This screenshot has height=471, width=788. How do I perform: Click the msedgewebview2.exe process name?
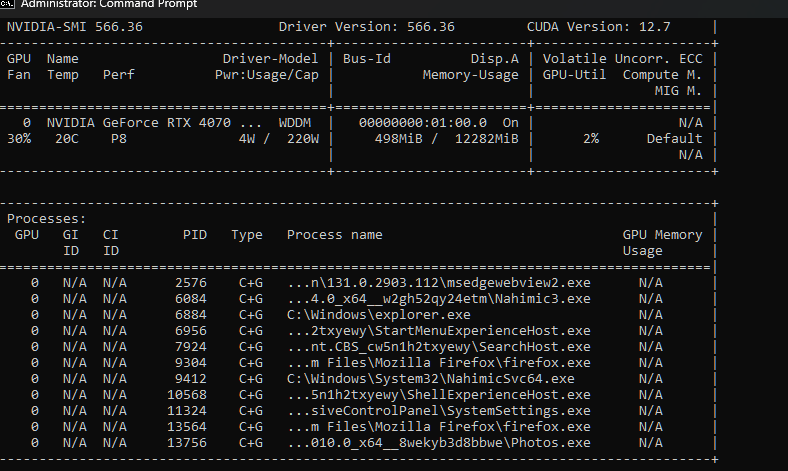pos(439,283)
